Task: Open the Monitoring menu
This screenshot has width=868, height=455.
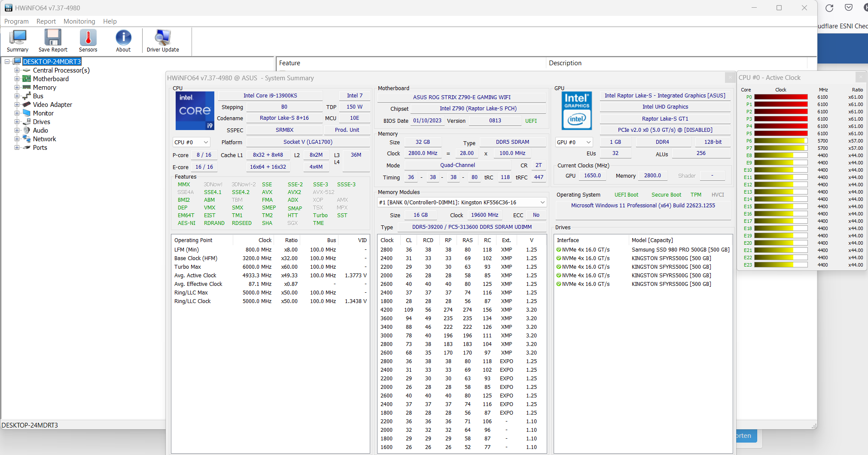Action: coord(79,21)
